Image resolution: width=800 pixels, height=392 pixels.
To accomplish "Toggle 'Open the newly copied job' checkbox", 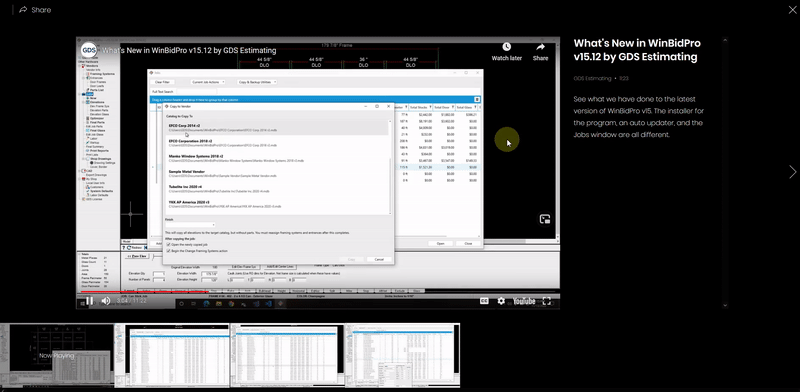I will click(168, 245).
